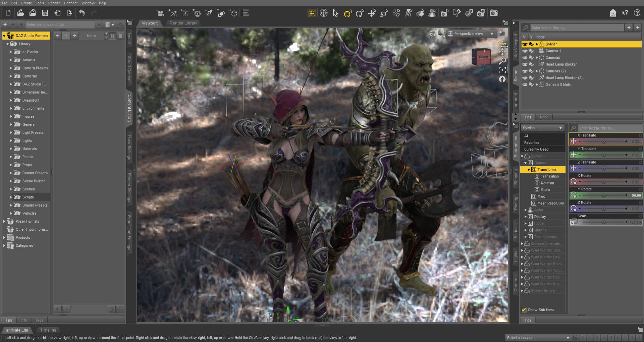Click the Undo arrow icon
Viewport: 644px width, 342px height.
tap(82, 13)
